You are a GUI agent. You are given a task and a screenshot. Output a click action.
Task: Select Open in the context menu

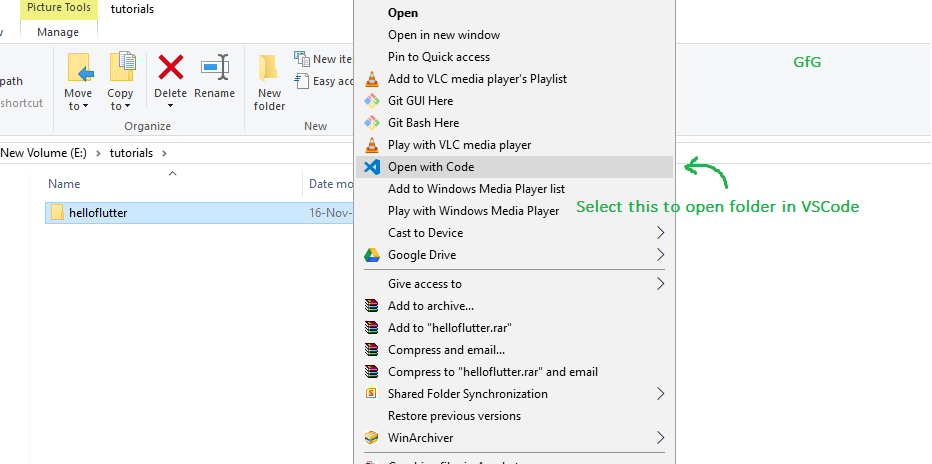(515, 12)
